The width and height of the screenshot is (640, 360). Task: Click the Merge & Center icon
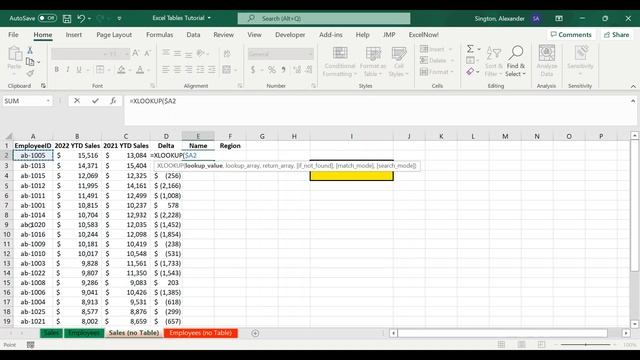point(227,70)
